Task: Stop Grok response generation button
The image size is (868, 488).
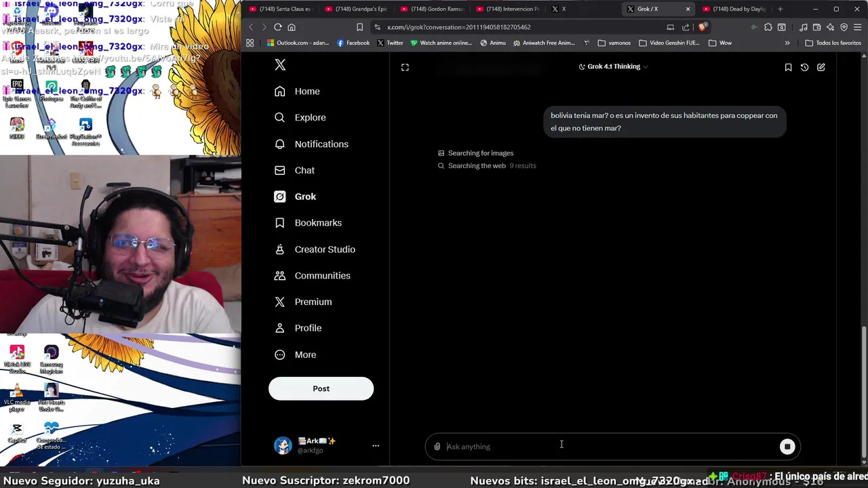Action: (787, 447)
